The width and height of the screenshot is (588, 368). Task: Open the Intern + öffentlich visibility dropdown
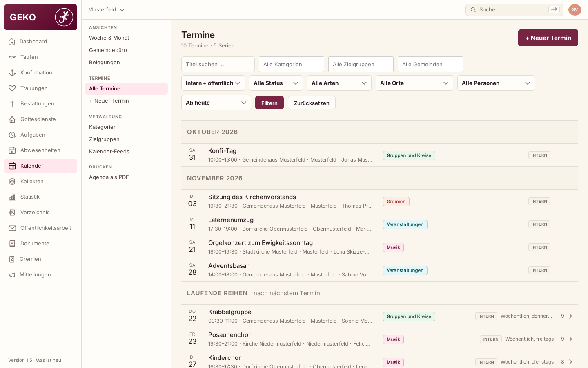coord(213,83)
